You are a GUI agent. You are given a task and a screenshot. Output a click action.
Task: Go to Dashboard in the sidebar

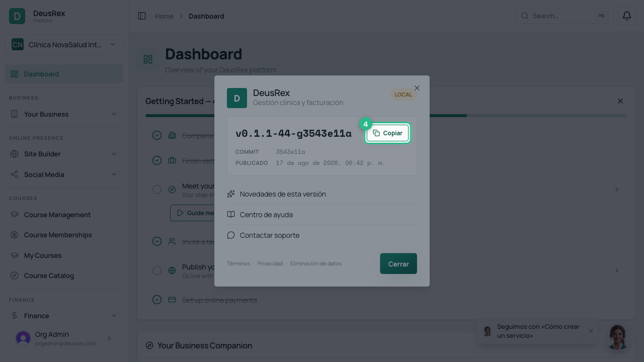[64, 74]
